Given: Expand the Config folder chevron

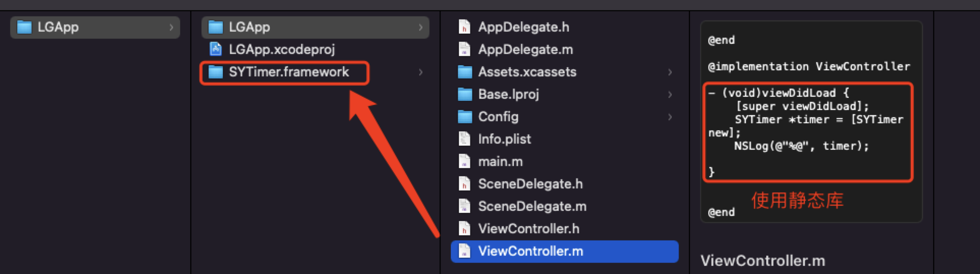Looking at the screenshot, I should pos(670,117).
